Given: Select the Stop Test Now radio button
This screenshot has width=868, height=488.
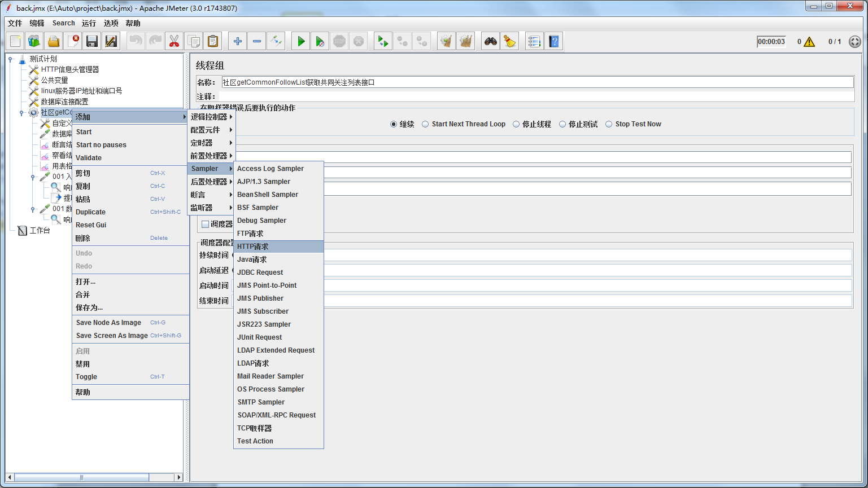Looking at the screenshot, I should 609,124.
